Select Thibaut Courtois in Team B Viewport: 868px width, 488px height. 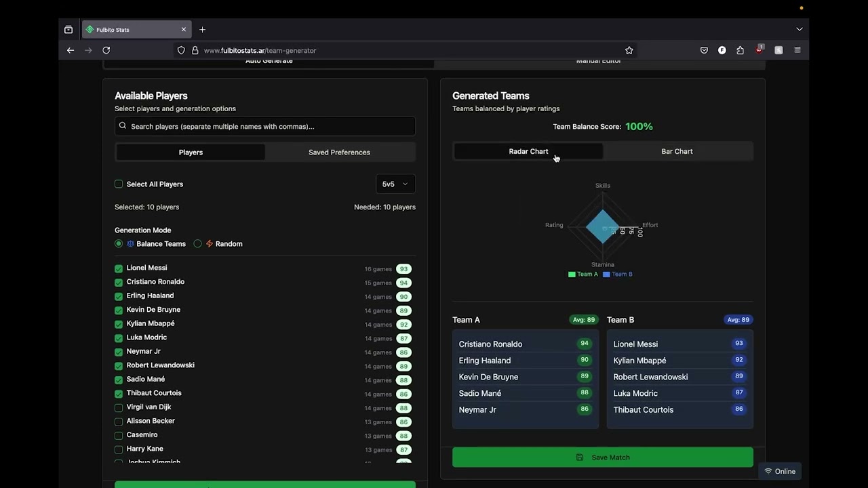pyautogui.click(x=680, y=409)
